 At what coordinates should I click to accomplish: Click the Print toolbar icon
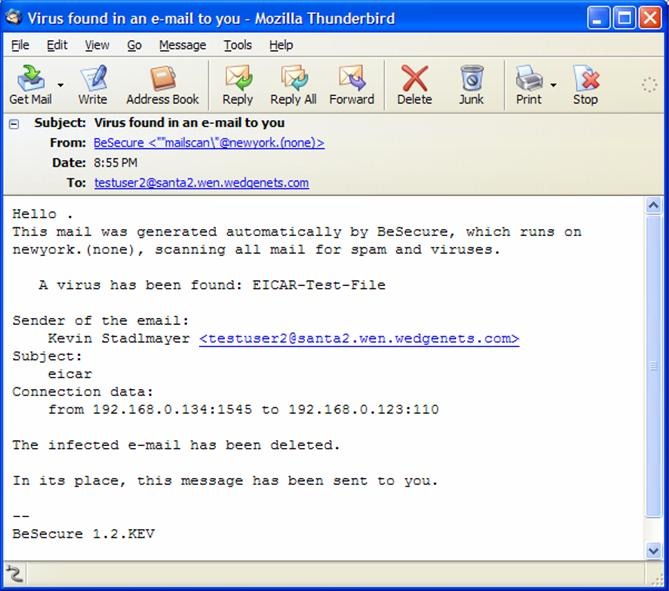(529, 85)
